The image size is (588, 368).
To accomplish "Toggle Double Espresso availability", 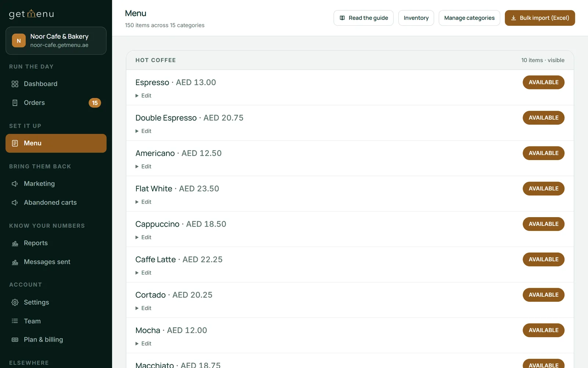I will [x=544, y=118].
